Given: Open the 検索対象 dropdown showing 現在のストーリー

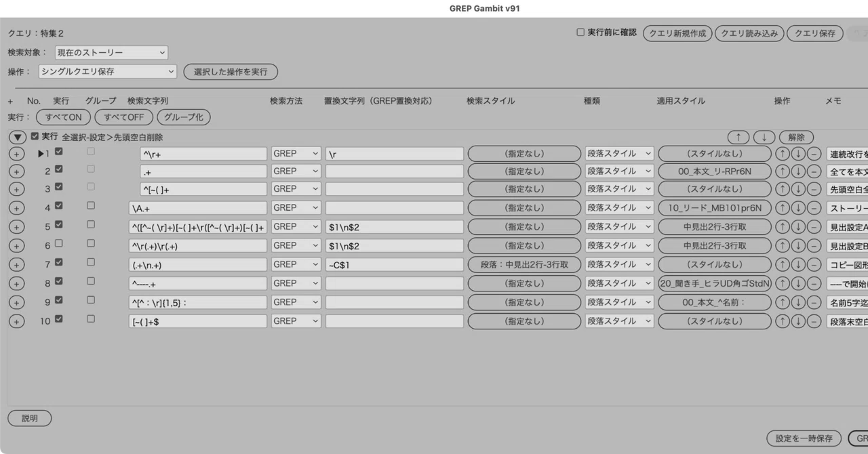Looking at the screenshot, I should point(111,53).
